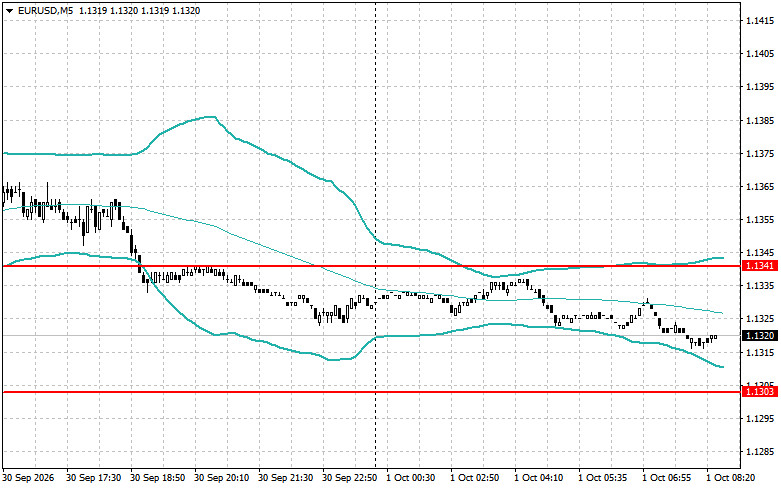Select the 1.1385 price scale value

760,121
